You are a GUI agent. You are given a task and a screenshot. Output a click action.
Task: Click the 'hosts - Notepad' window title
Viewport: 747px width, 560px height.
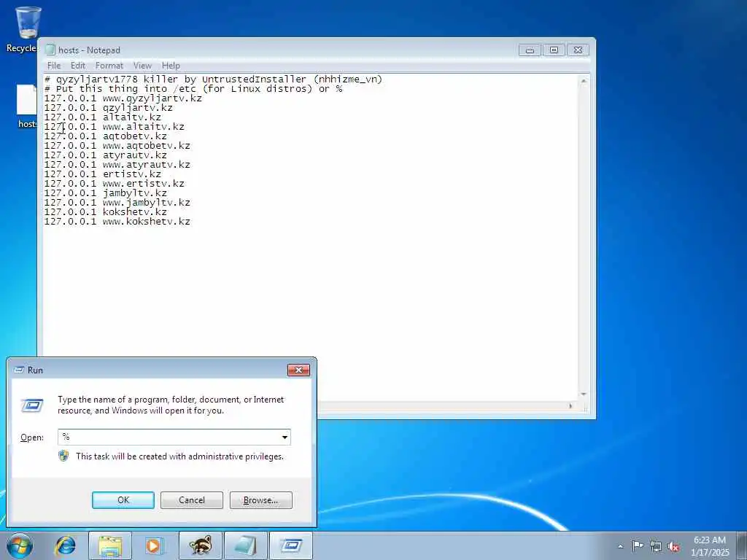[x=89, y=50]
